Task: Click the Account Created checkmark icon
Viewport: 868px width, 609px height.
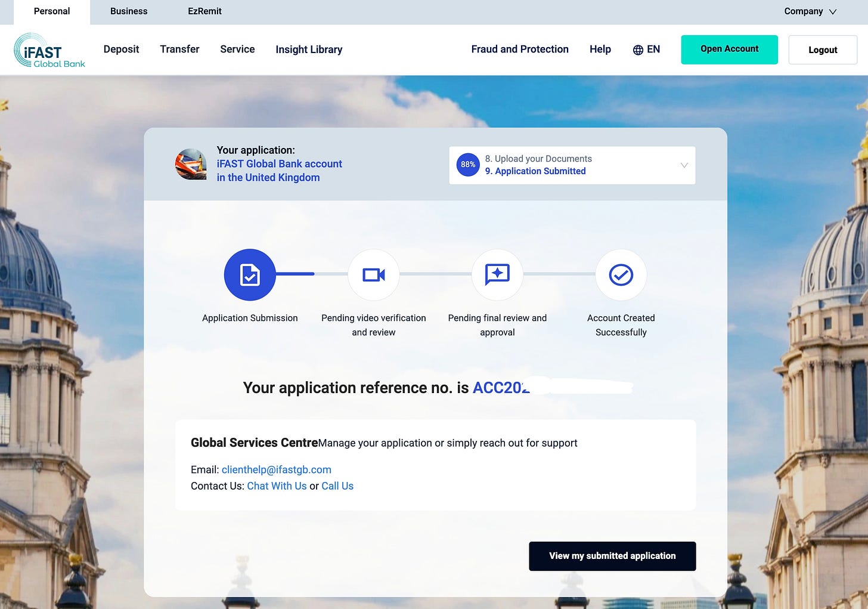Action: tap(621, 275)
